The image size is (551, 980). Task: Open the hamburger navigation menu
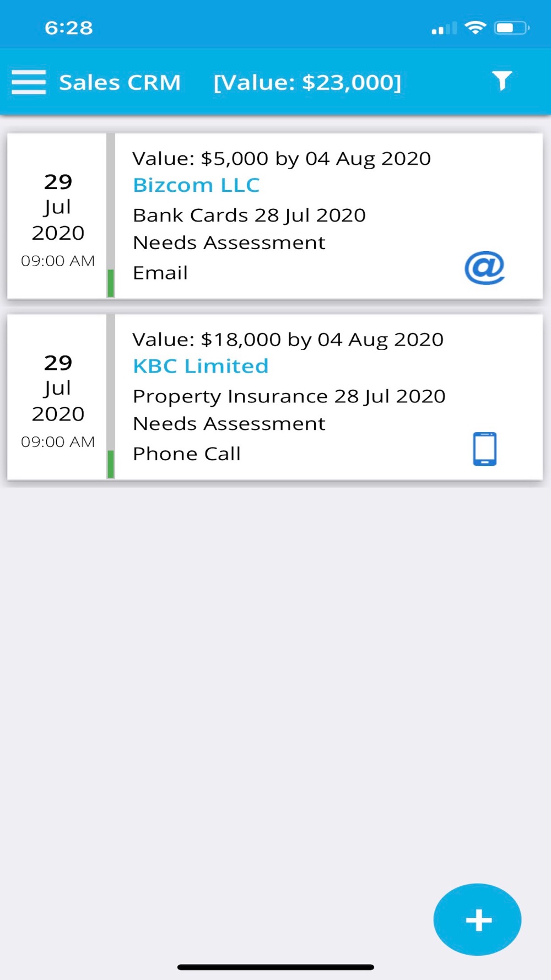[29, 82]
